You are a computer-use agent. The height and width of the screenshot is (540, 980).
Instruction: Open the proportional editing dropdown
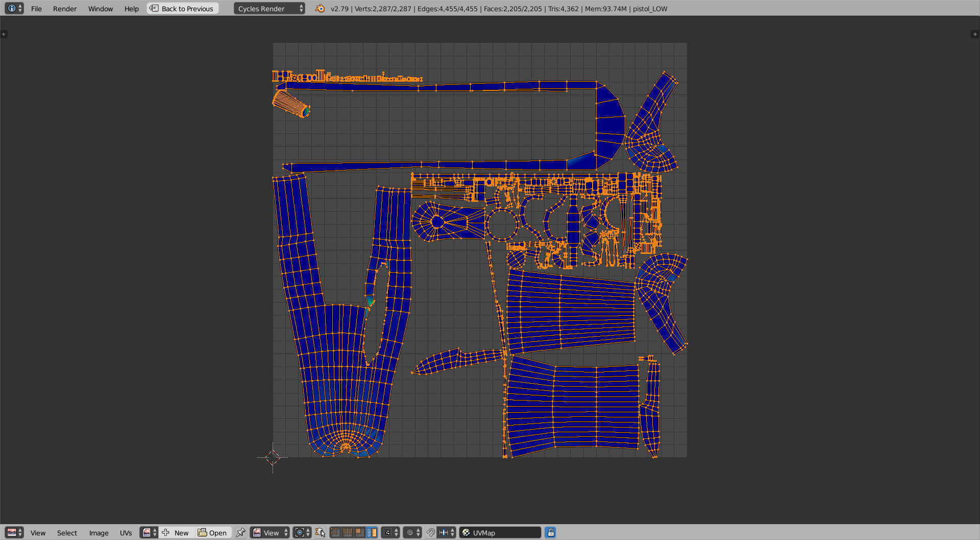coord(412,532)
